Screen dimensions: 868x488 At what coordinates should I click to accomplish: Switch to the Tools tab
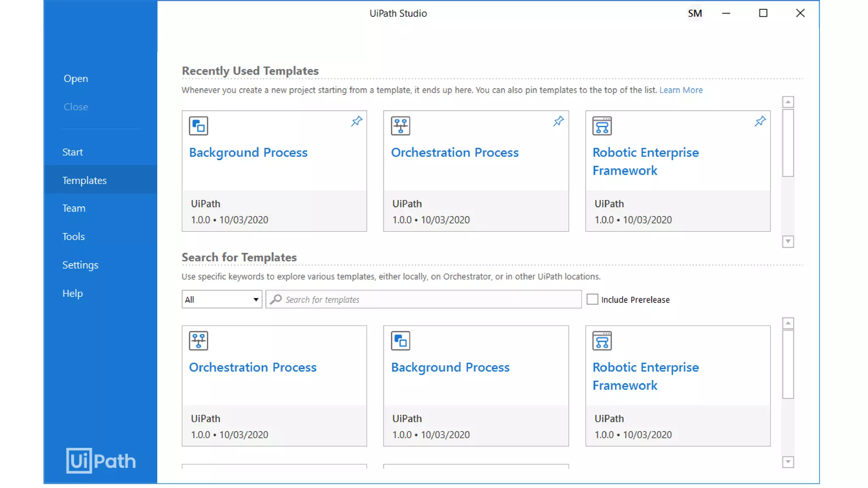[73, 236]
